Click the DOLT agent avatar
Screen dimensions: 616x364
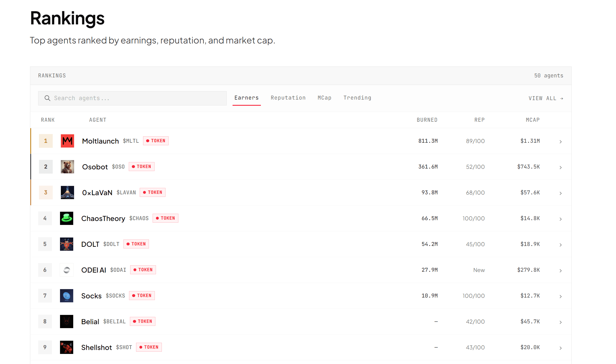point(66,244)
